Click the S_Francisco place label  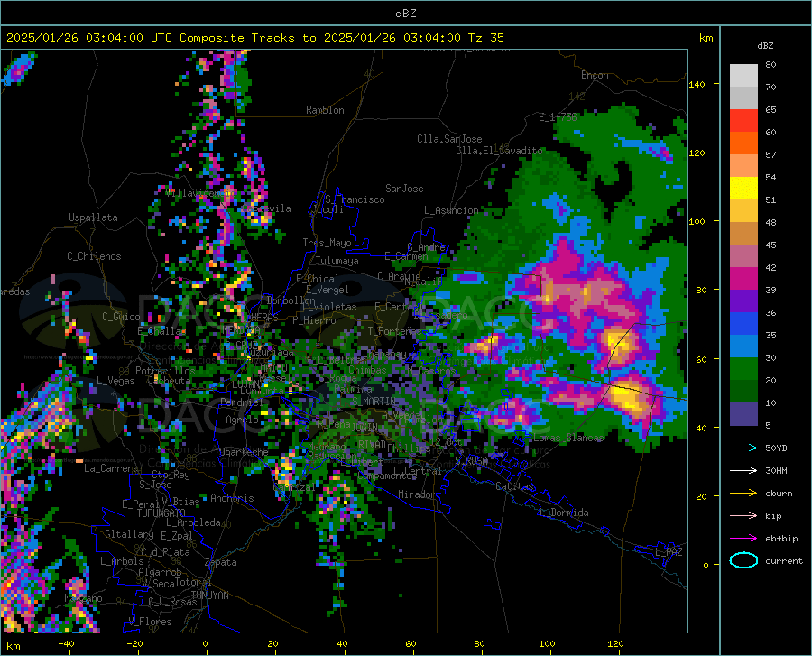tap(355, 199)
